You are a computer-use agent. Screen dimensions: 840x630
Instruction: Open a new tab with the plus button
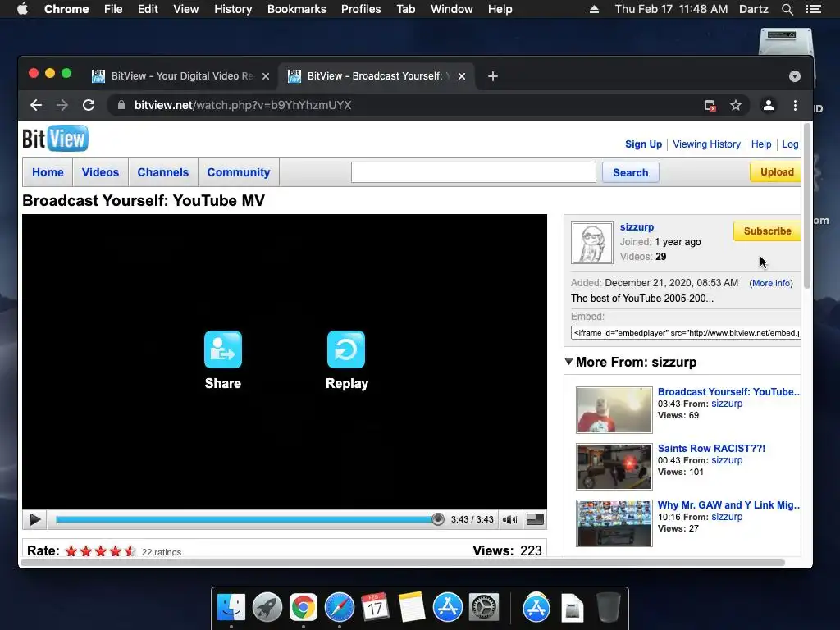493,76
